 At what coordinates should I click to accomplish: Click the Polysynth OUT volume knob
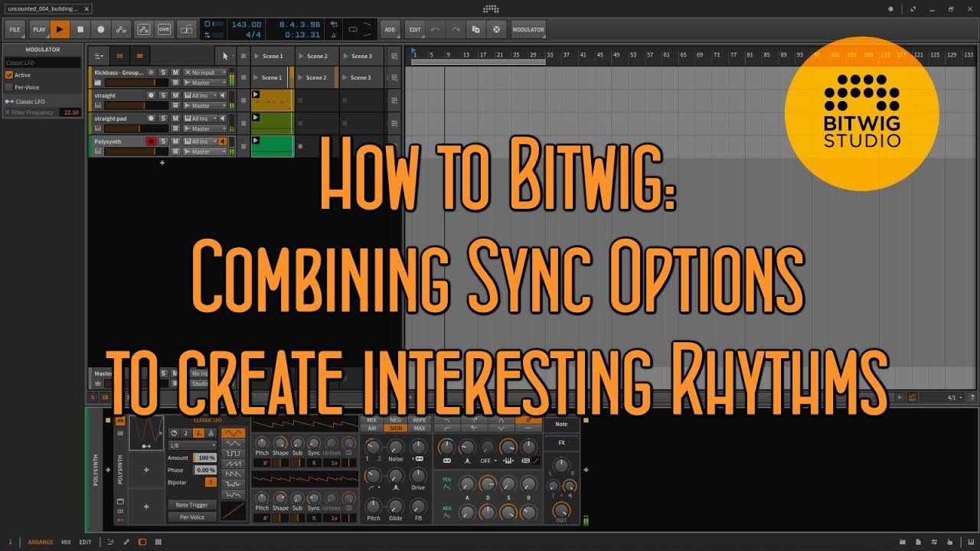(x=561, y=510)
